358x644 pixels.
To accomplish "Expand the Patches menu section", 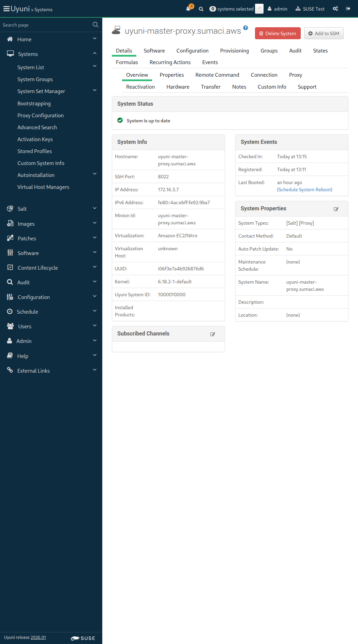I will [94, 238].
